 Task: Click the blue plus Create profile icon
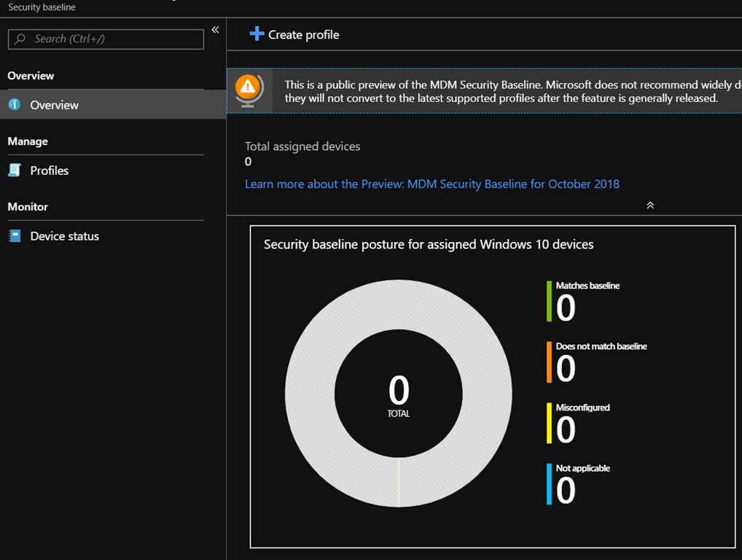(x=257, y=34)
